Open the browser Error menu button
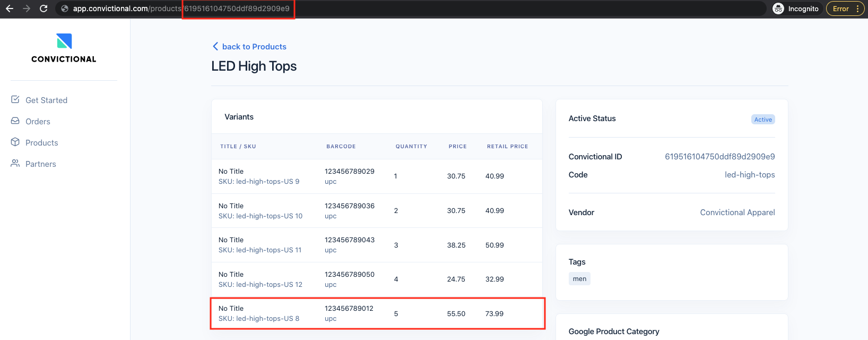 [x=846, y=8]
